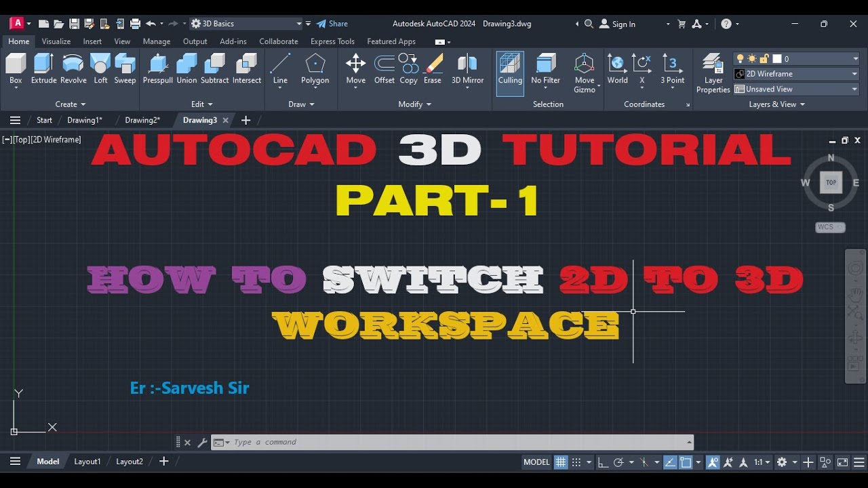
Task: Choose the Revolve tool
Action: [x=73, y=69]
